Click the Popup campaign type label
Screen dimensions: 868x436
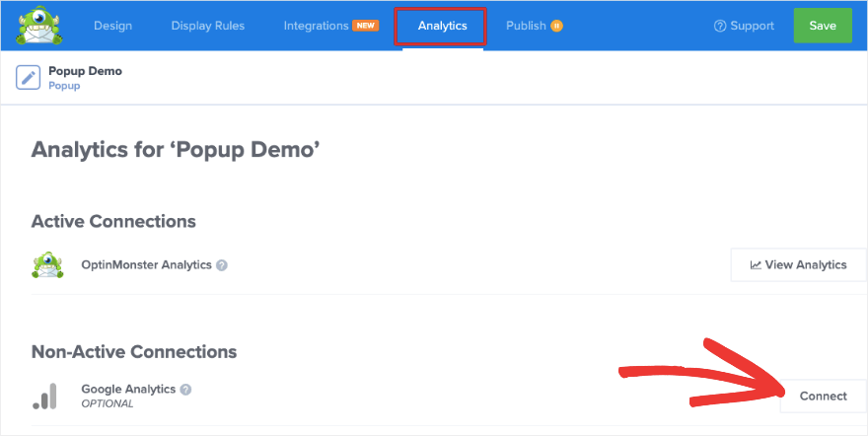coord(64,86)
